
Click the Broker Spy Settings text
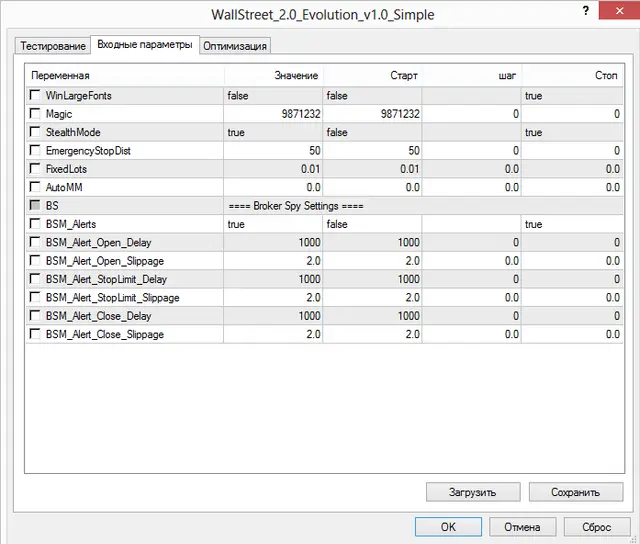296,206
